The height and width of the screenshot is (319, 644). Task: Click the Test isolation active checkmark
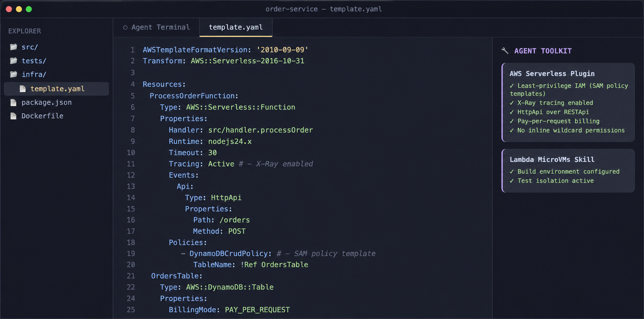point(512,181)
